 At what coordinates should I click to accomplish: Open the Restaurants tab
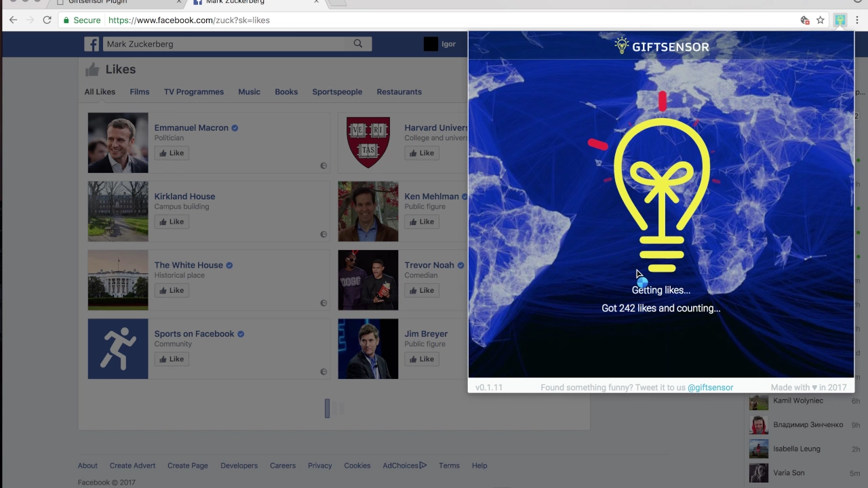click(399, 91)
